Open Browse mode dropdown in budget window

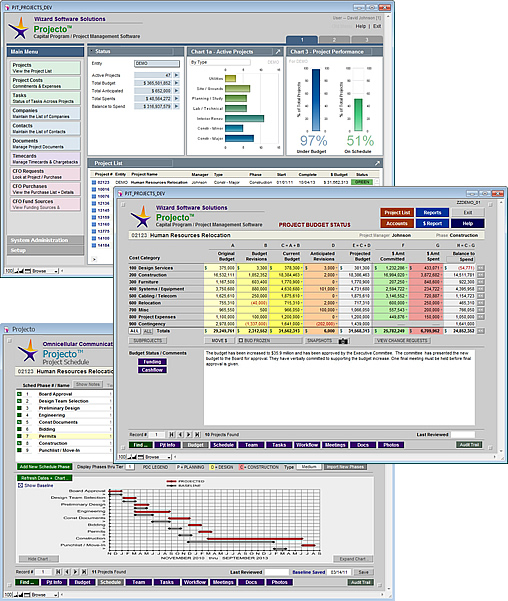158,457
